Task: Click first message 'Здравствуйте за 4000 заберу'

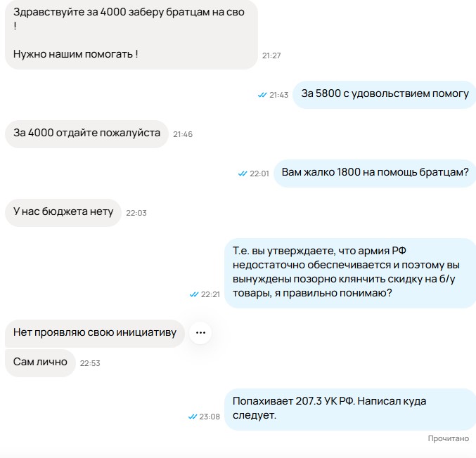Action: [x=131, y=34]
